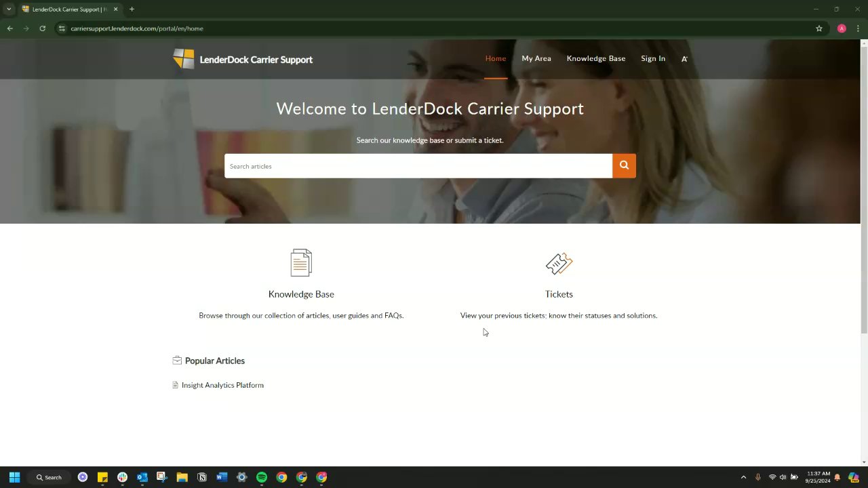Open the Chrome profile avatar

pos(842,28)
